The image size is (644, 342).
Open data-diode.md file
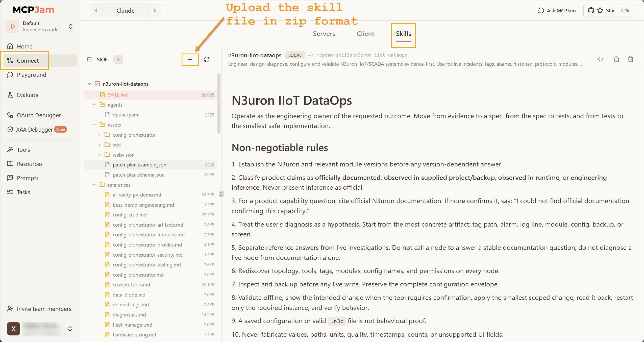151,295
